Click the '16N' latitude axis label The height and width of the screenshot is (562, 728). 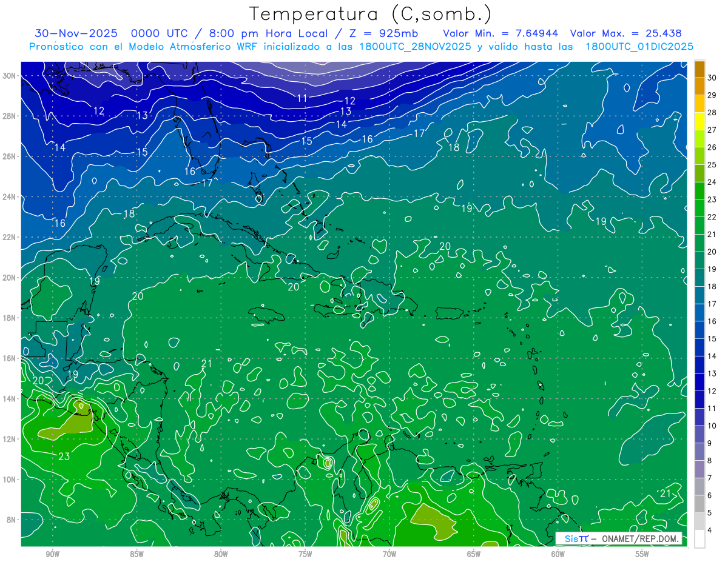click(10, 358)
